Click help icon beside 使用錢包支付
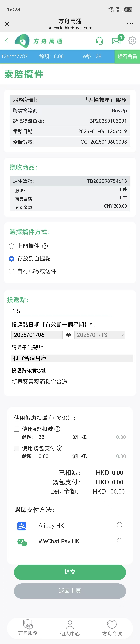140x644 pixels. coord(59,448)
